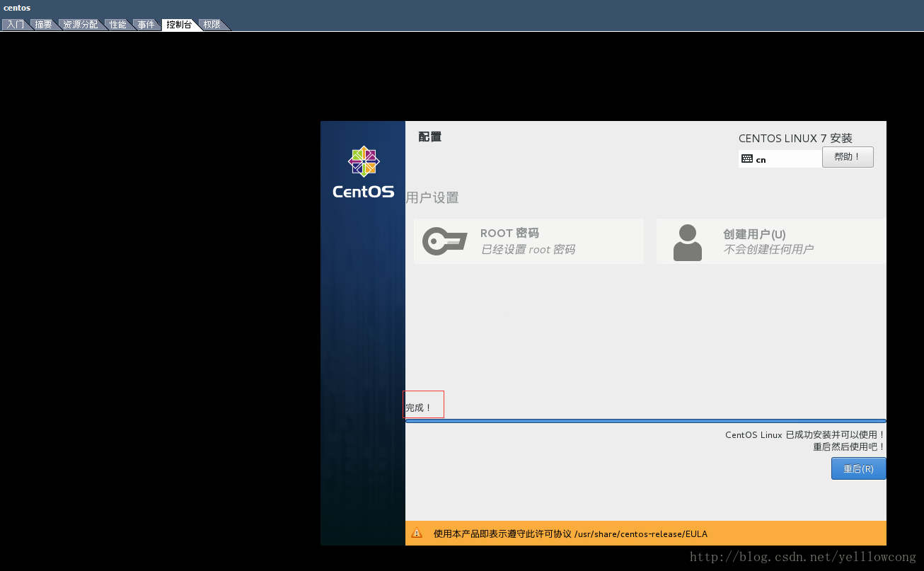
Task: Click the 已经设置 root 密码 text
Action: [x=528, y=250]
